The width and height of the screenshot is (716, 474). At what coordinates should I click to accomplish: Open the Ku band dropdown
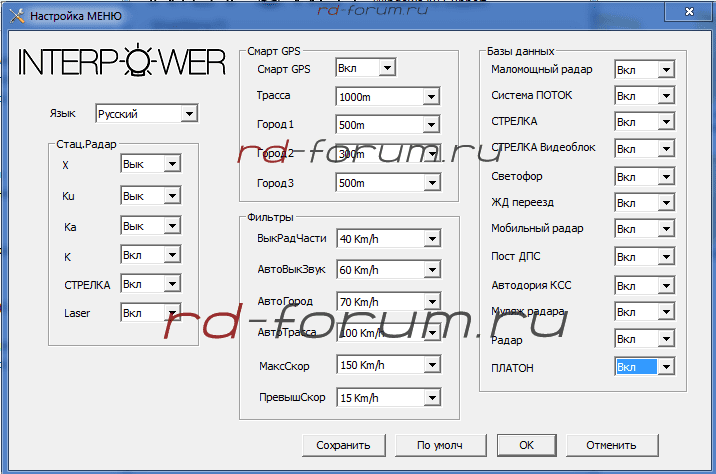pyautogui.click(x=172, y=196)
